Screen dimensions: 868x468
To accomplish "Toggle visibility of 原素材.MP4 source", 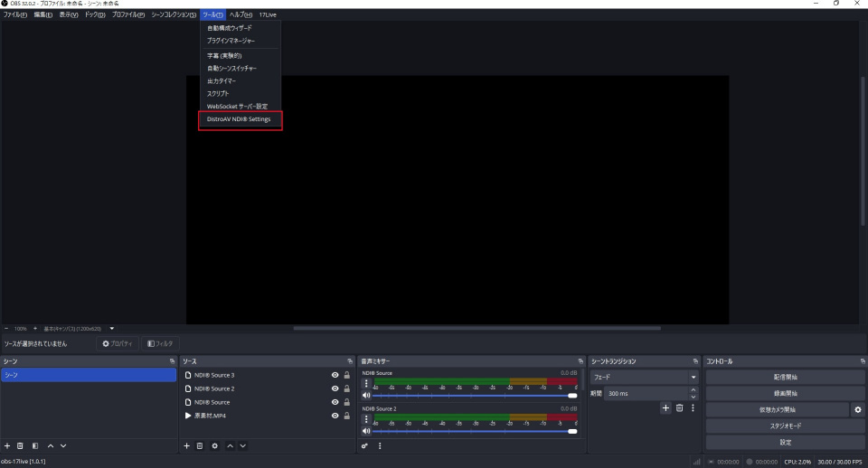I will [x=335, y=416].
